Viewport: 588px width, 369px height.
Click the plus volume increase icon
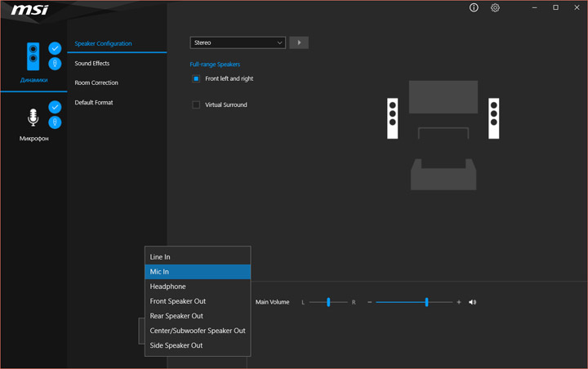click(459, 302)
